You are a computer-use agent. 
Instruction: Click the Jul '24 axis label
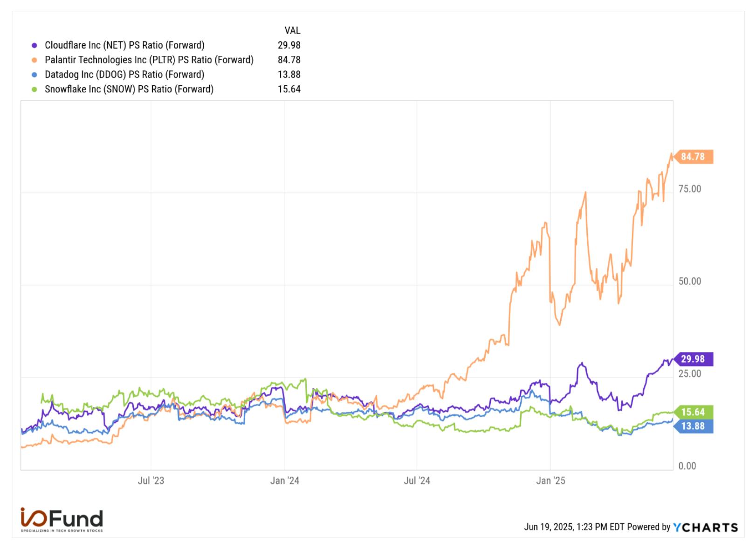pyautogui.click(x=417, y=481)
